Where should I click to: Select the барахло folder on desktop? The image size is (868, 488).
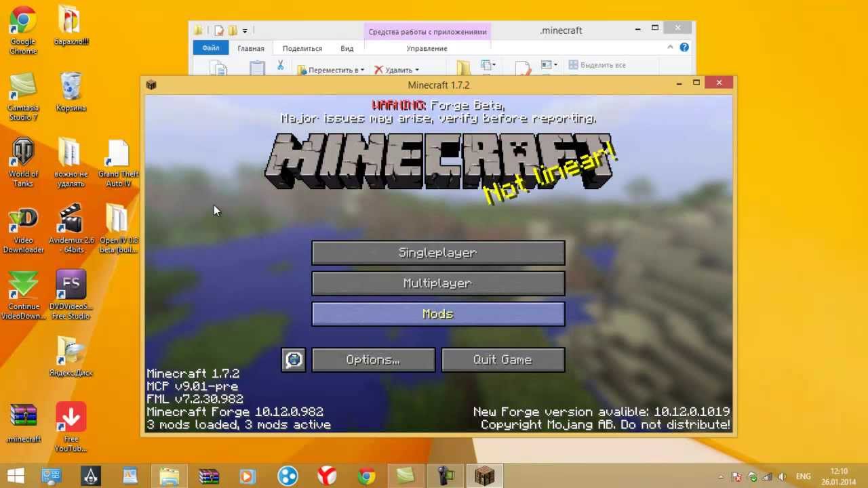click(x=71, y=26)
